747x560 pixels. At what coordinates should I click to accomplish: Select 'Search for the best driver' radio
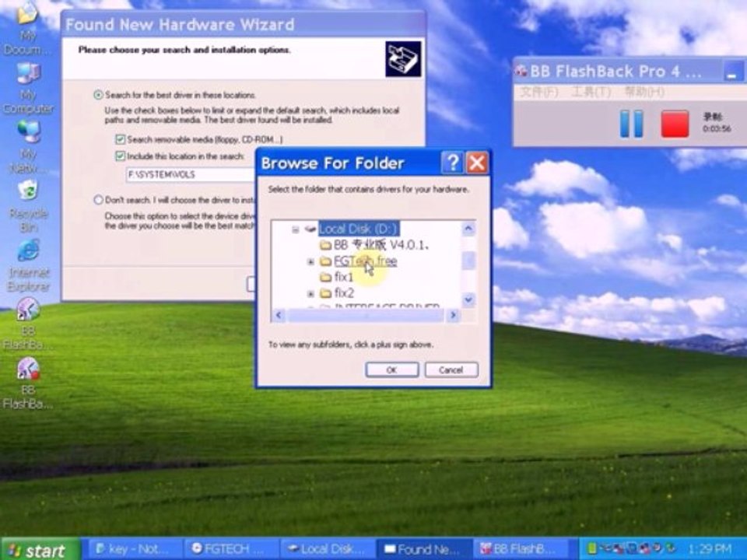[x=98, y=95]
